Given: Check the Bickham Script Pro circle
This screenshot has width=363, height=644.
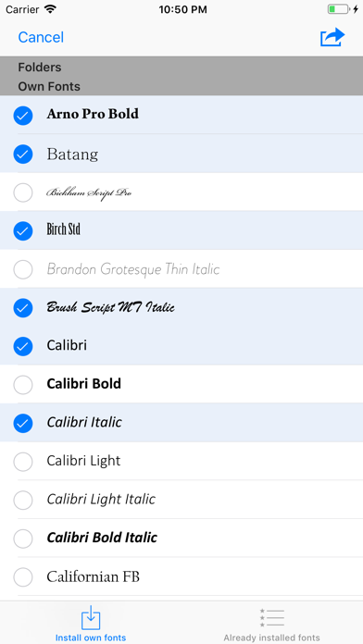Looking at the screenshot, I should pos(23,192).
